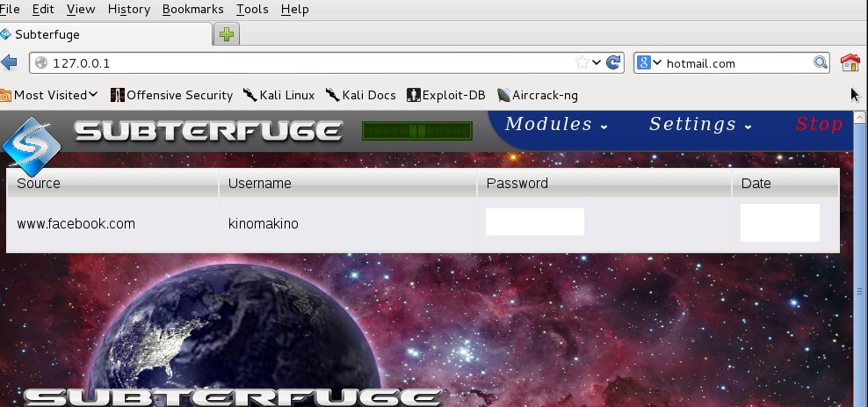The height and width of the screenshot is (407, 868).
Task: Open the History menu
Action: (128, 9)
